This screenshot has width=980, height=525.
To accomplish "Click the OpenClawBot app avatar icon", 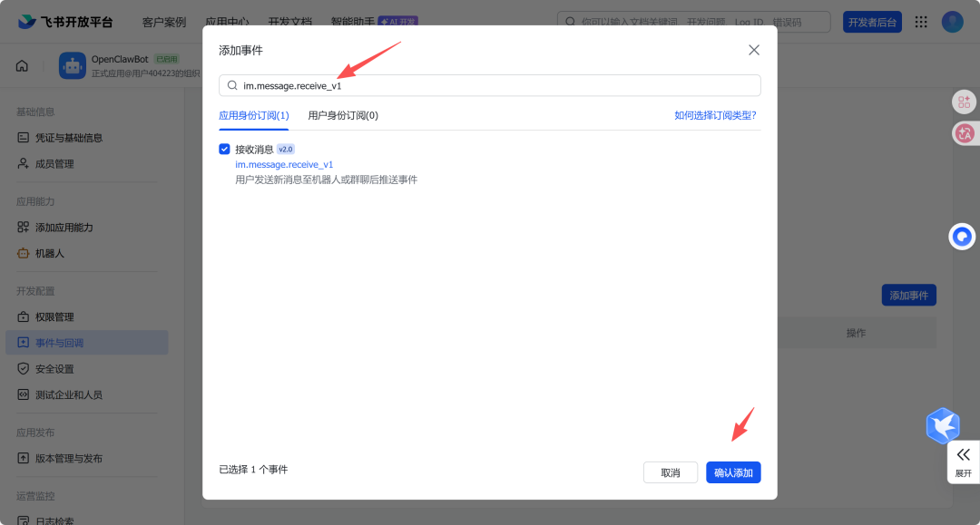I will point(72,65).
